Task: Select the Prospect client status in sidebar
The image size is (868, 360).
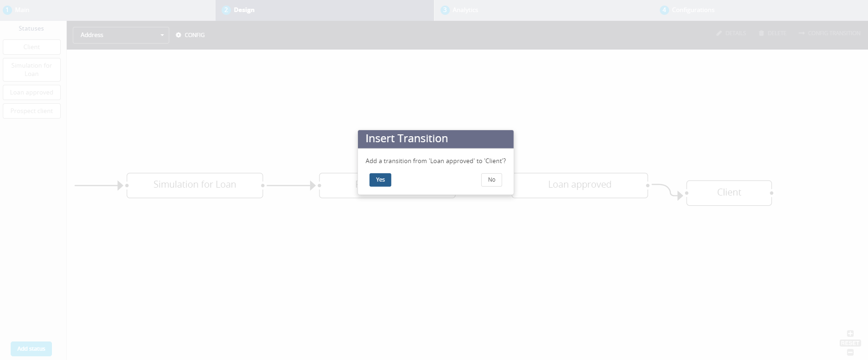Action: coord(32,111)
